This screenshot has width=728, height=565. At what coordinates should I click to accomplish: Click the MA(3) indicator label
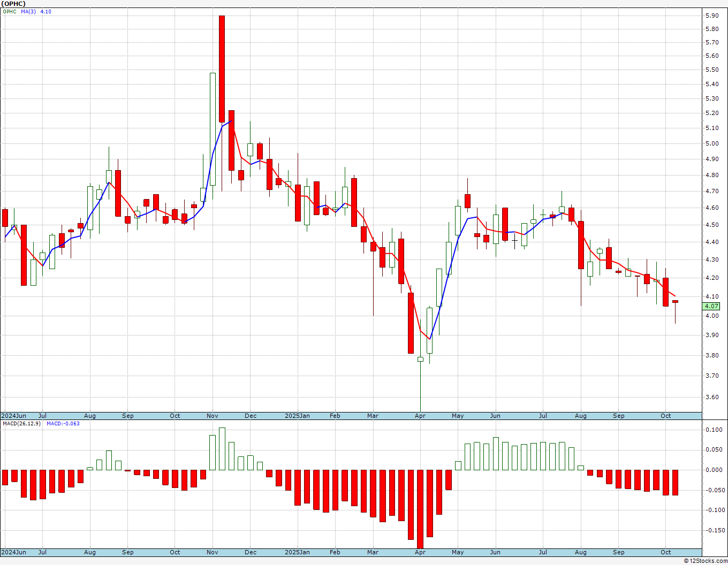28,11
